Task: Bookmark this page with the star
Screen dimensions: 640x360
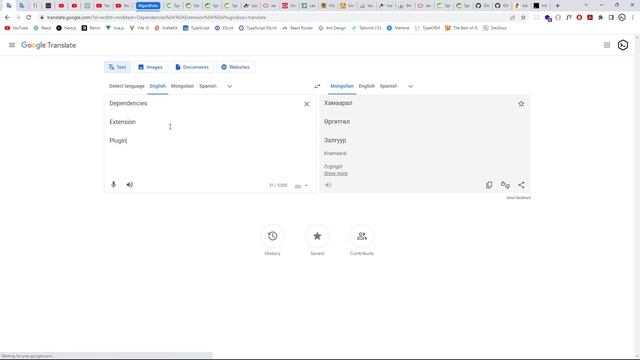Action: (523, 18)
